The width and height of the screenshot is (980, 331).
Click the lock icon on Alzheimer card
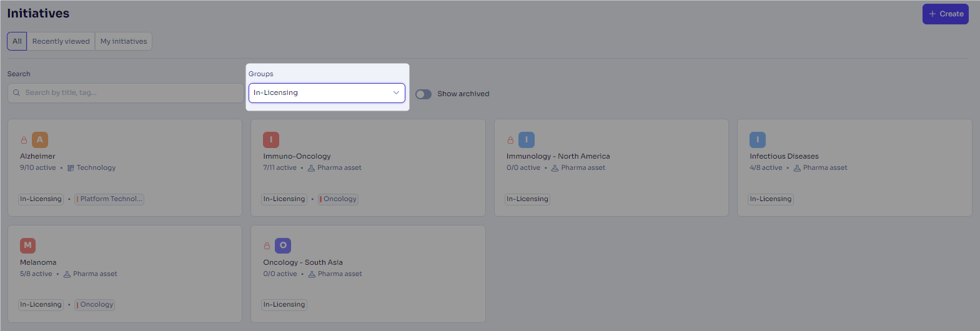(x=24, y=141)
